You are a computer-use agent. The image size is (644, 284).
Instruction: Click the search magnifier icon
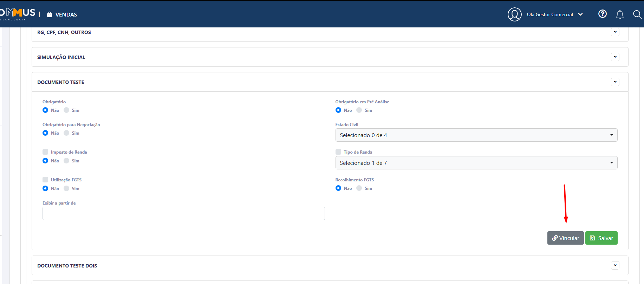point(637,14)
